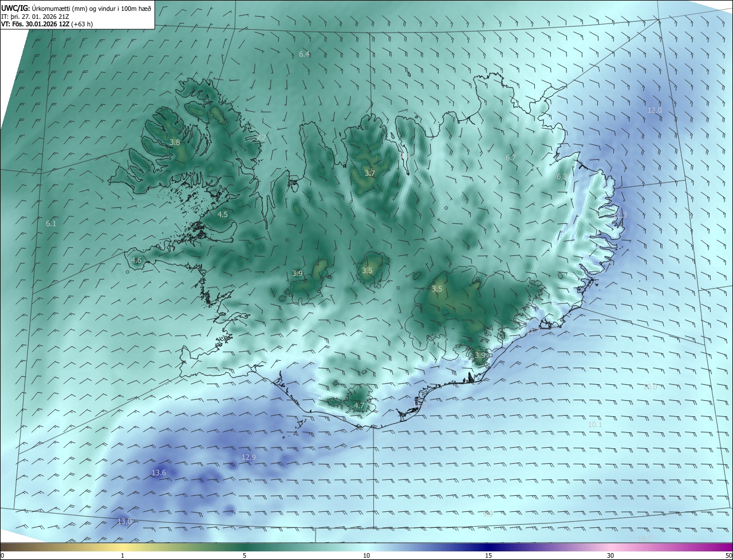Click the color scale tick label '0'

2,556
